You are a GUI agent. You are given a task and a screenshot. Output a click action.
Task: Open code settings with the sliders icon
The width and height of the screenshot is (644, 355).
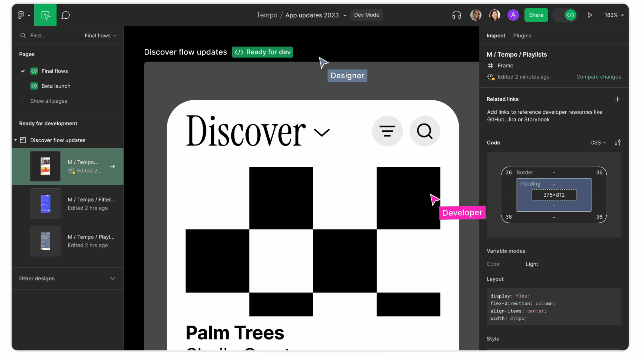coord(618,142)
